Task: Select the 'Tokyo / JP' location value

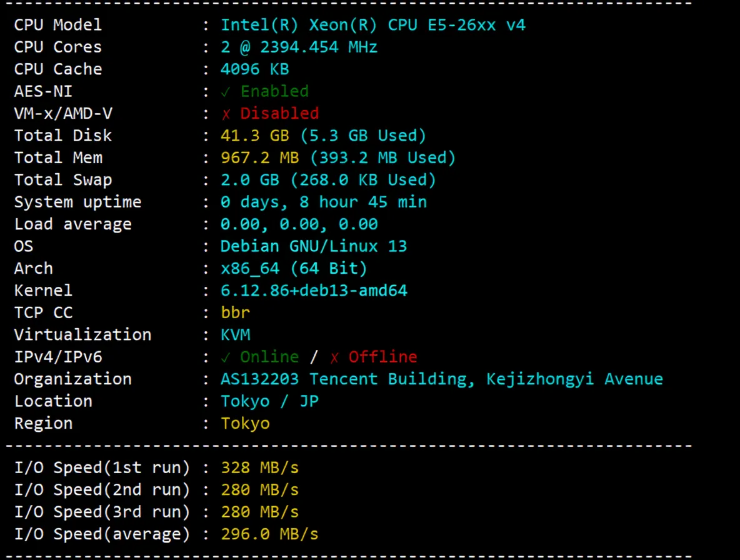Action: (x=269, y=401)
